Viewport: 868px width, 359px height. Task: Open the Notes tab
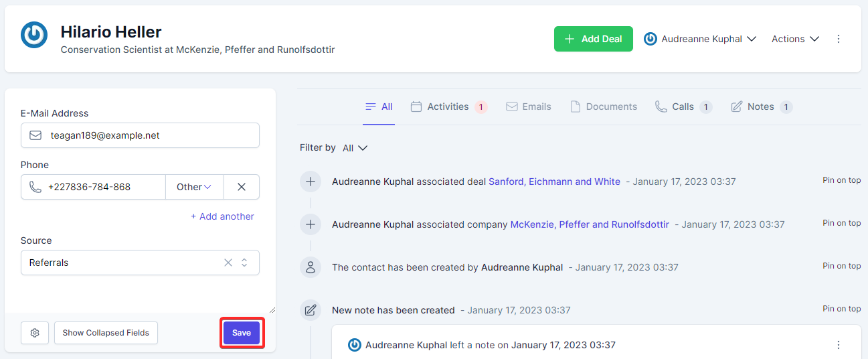point(760,106)
